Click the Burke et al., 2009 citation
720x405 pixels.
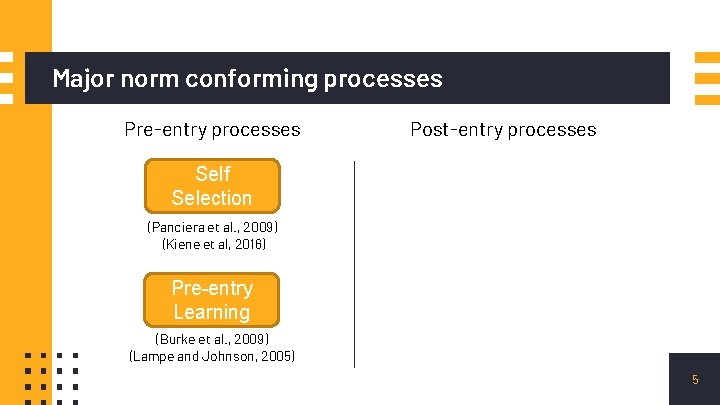tap(212, 339)
